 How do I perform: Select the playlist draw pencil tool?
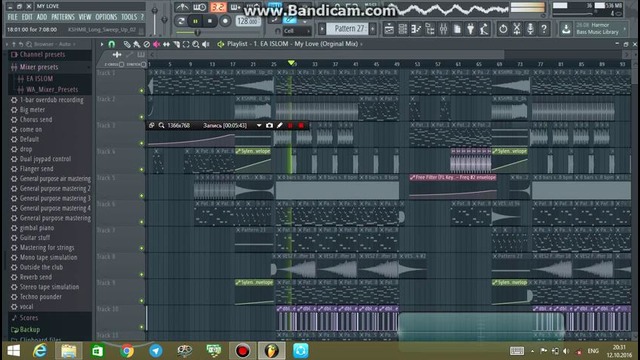pos(127,44)
